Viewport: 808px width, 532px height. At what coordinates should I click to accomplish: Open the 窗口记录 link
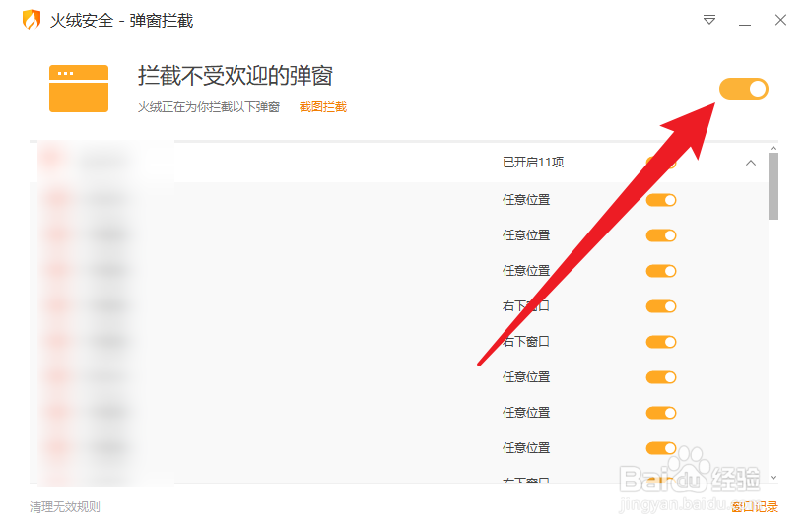[755, 507]
